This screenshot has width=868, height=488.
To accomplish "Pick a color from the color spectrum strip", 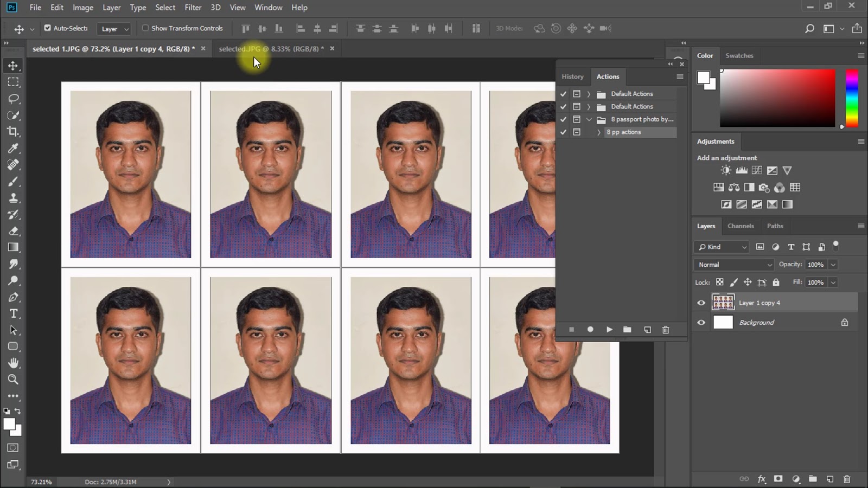I will 851,98.
